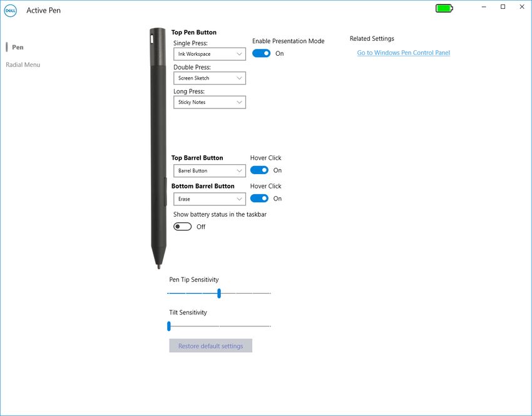Click the Pen Tip Sensitivity label
Viewport: 532px width, 416px height.
pyautogui.click(x=194, y=279)
